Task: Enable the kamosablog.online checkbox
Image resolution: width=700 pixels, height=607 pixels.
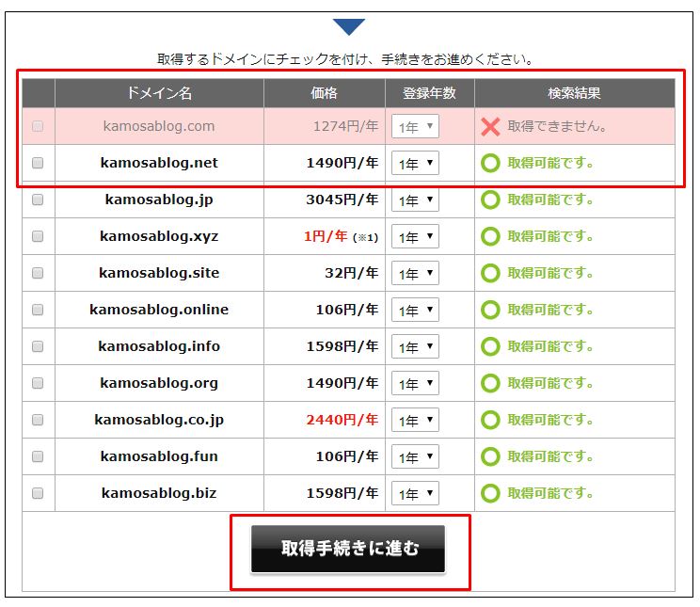Action: [38, 310]
